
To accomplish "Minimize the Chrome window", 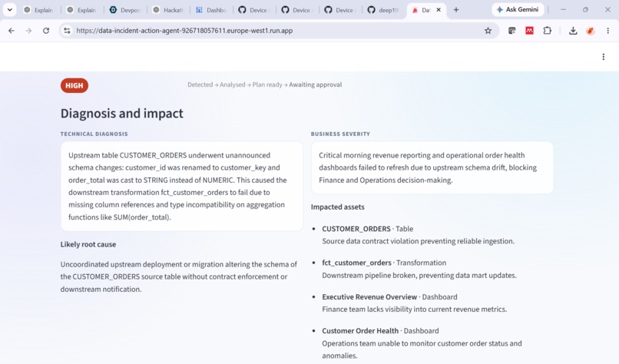I will pos(564,9).
